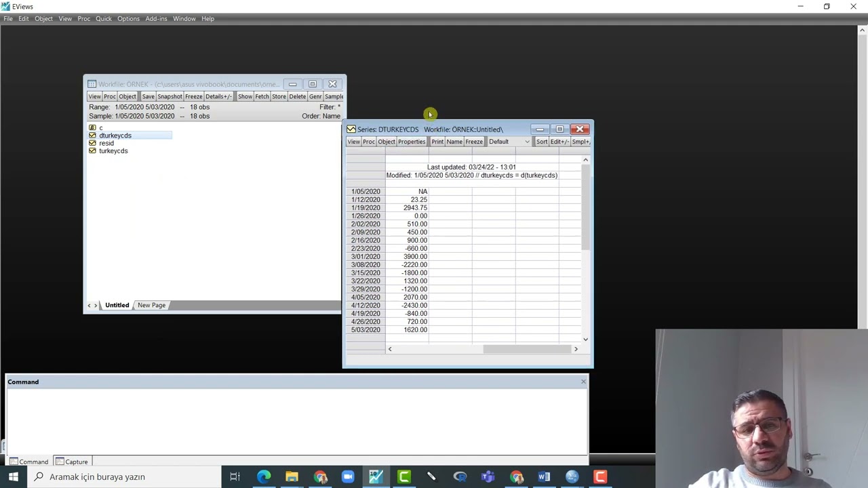Click the series horizontal scroll left arrow
Image resolution: width=868 pixels, height=488 pixels.
(x=390, y=349)
